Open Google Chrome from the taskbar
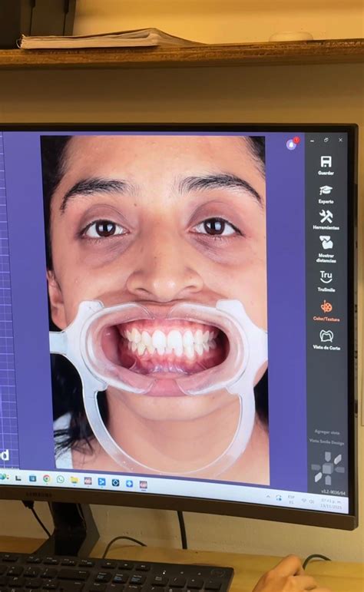364x592 pixels. click(x=46, y=478)
